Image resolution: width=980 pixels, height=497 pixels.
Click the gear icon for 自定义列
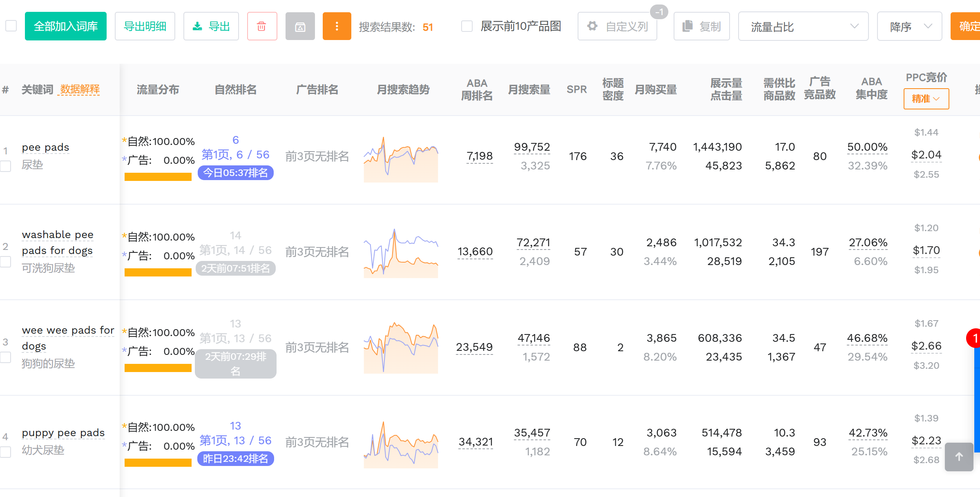[x=592, y=27]
